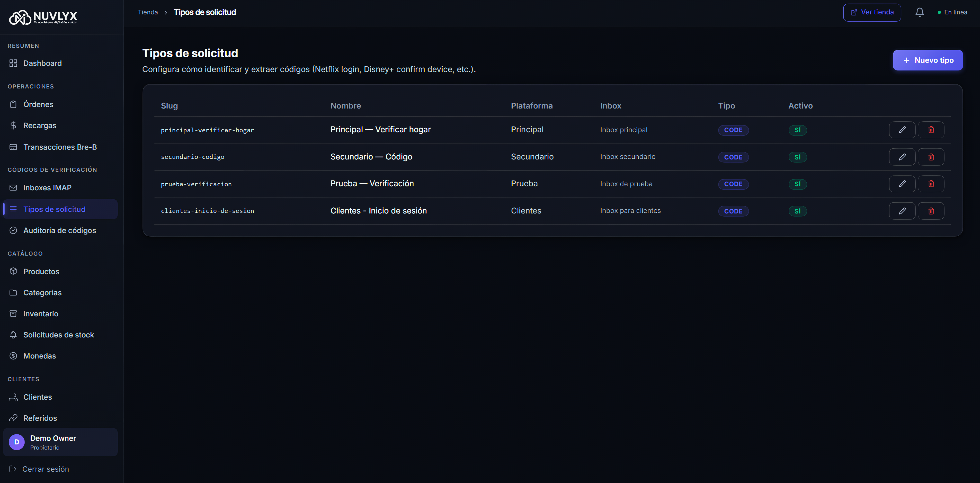Open Clientes from sidebar menu
980x483 pixels.
[x=60, y=397]
